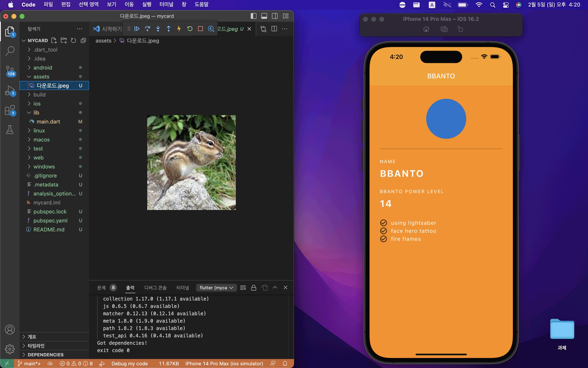
Task: Collapse the lib folder
Action: point(54,113)
